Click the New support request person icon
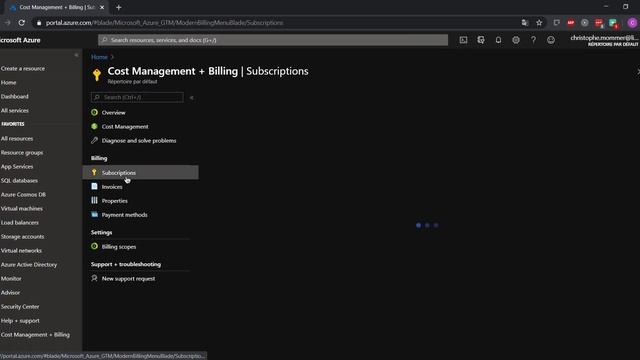The height and width of the screenshot is (360, 640). coord(94,278)
